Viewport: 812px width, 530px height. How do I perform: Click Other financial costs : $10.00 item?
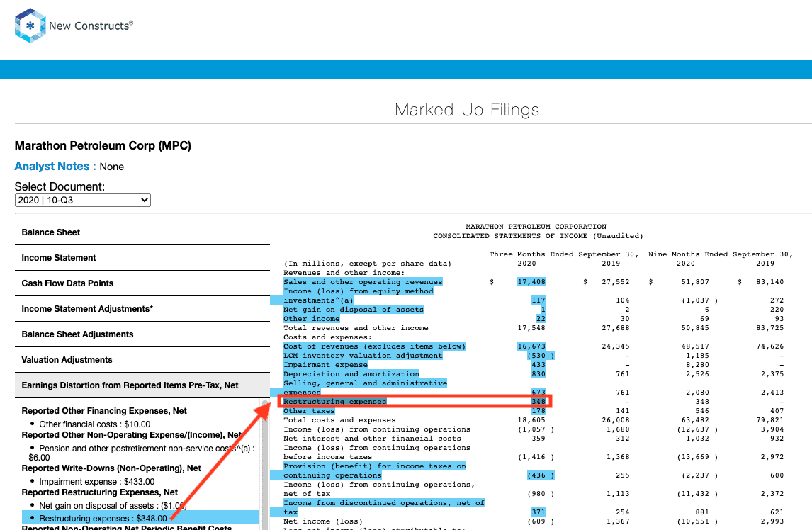95,424
